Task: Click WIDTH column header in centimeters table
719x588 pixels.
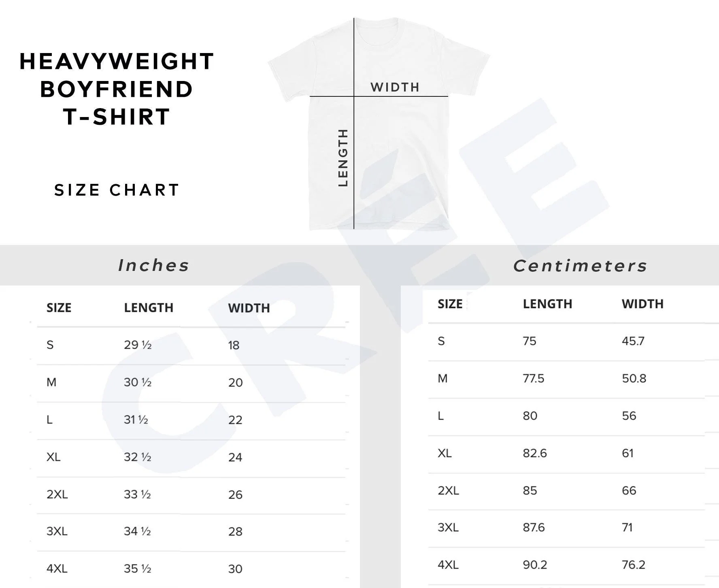Action: (x=642, y=304)
